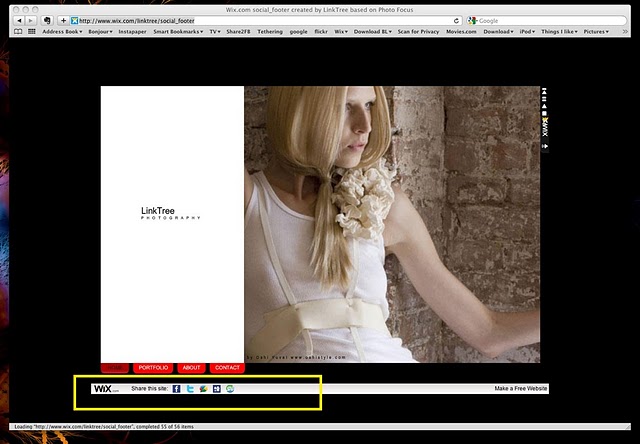Click the add bookmark plus button
This screenshot has width=640, height=444.
pyautogui.click(x=64, y=20)
